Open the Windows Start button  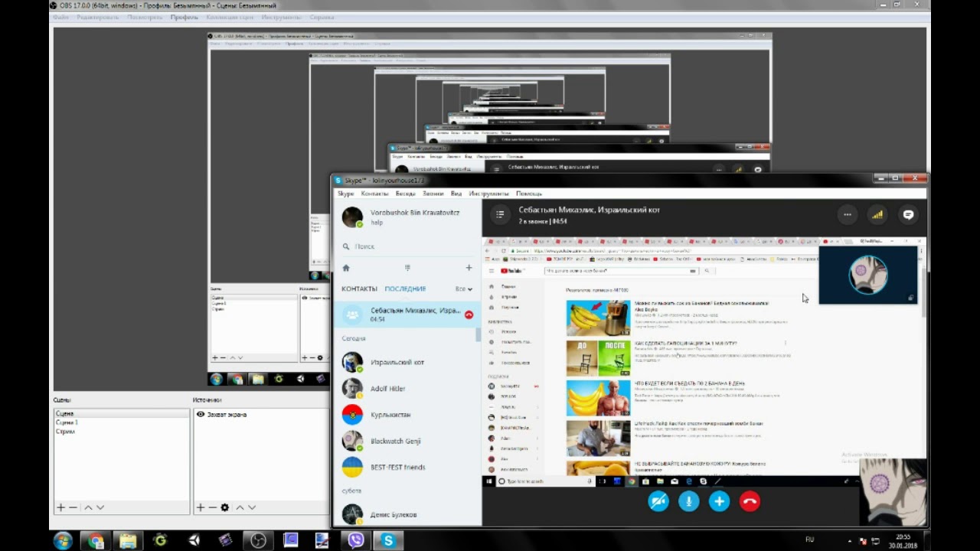pyautogui.click(x=63, y=540)
